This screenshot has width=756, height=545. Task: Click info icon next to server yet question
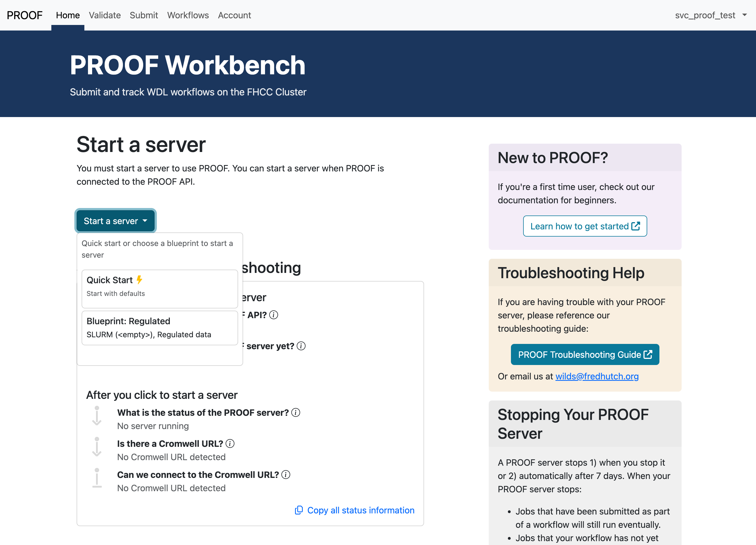pos(301,346)
